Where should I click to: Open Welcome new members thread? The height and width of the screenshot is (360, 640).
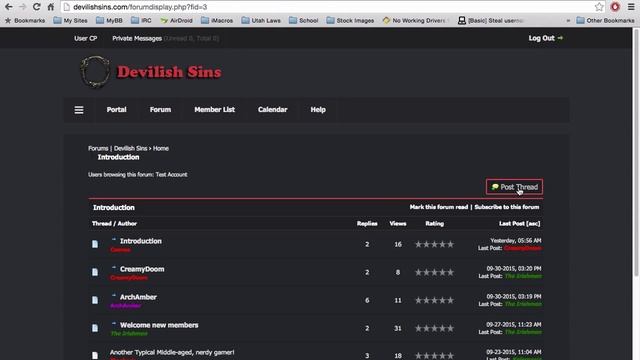159,325
